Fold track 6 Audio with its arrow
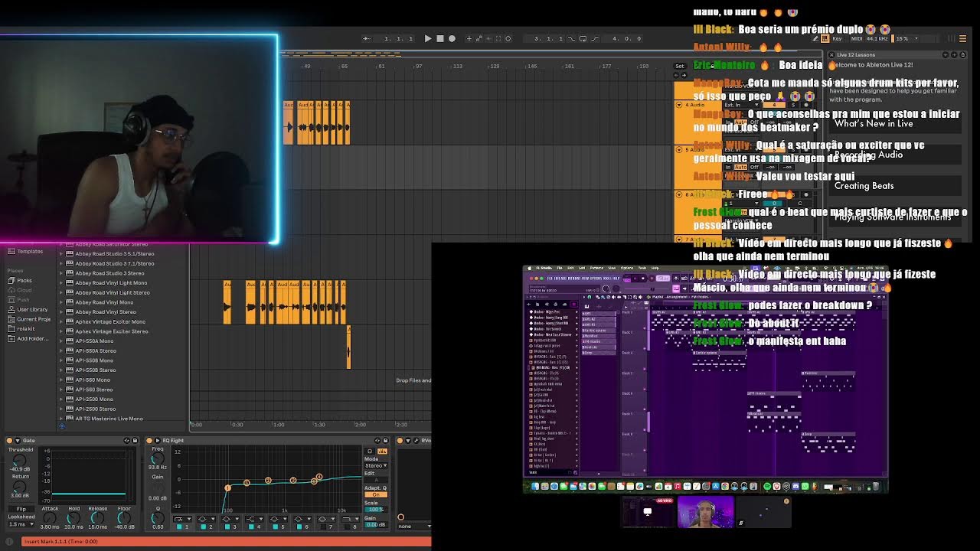Screen dimensions: 980x551 point(679,194)
